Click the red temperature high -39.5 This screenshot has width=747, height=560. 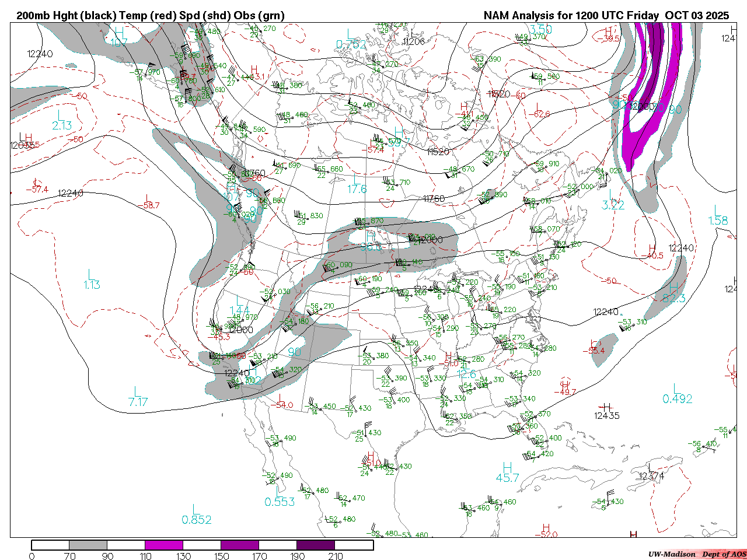(609, 38)
